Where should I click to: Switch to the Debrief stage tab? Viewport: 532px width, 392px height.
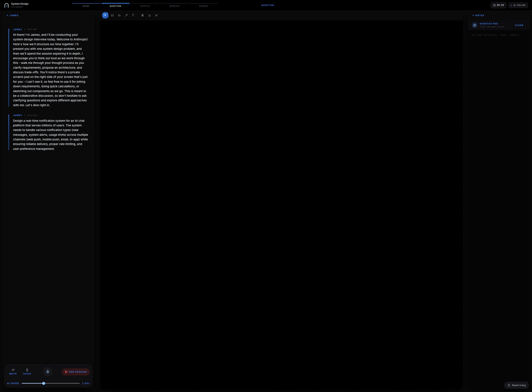point(204,6)
